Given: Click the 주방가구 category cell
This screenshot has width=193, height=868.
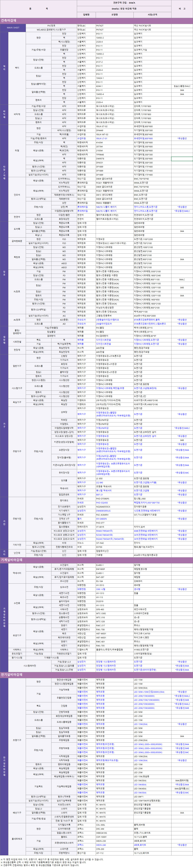Looking at the screenshot, I should tap(17, 452).
